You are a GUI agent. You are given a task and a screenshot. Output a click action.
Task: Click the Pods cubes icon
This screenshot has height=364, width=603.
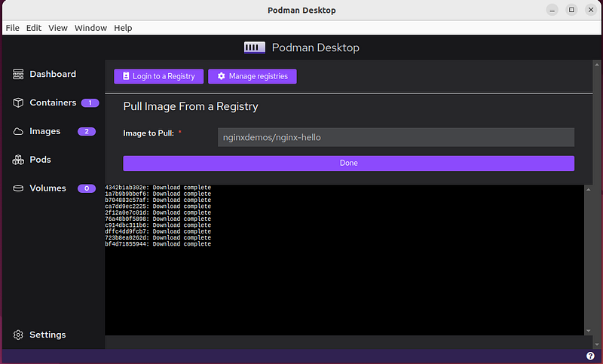18,160
